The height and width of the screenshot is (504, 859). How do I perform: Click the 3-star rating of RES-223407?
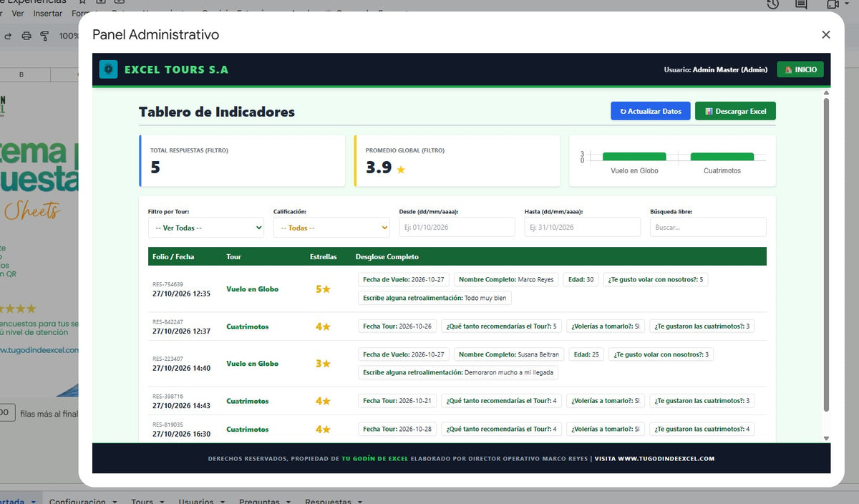pos(323,364)
